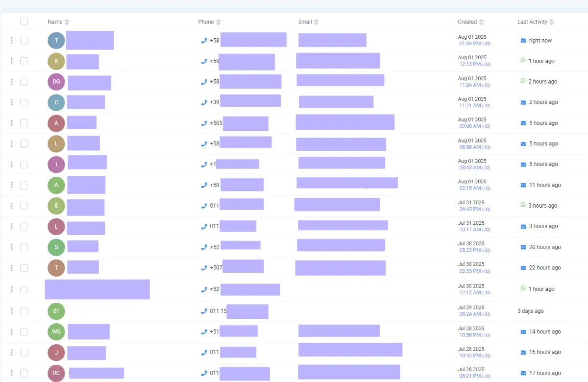
Task: Check the box for the K contact row
Action: [24, 61]
